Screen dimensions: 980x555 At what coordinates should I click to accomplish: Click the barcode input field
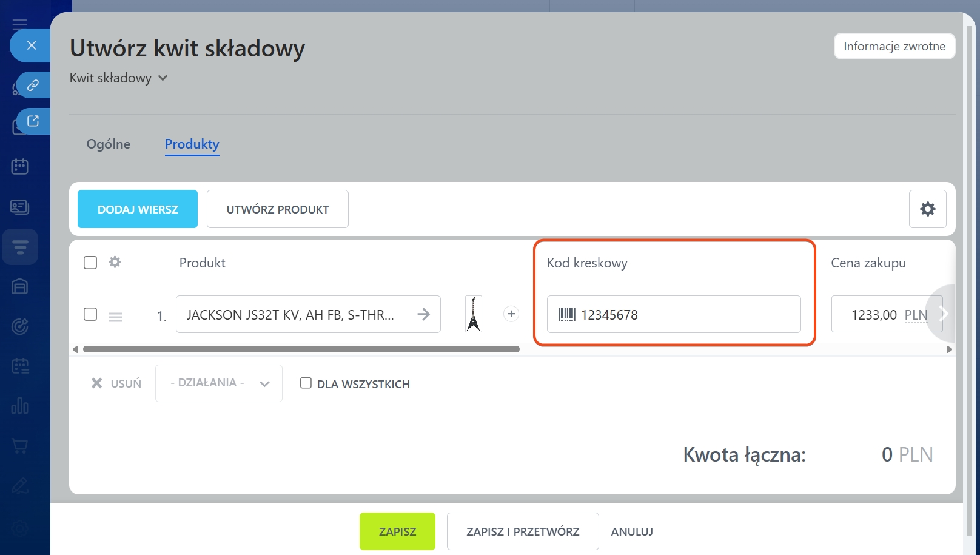click(685, 314)
